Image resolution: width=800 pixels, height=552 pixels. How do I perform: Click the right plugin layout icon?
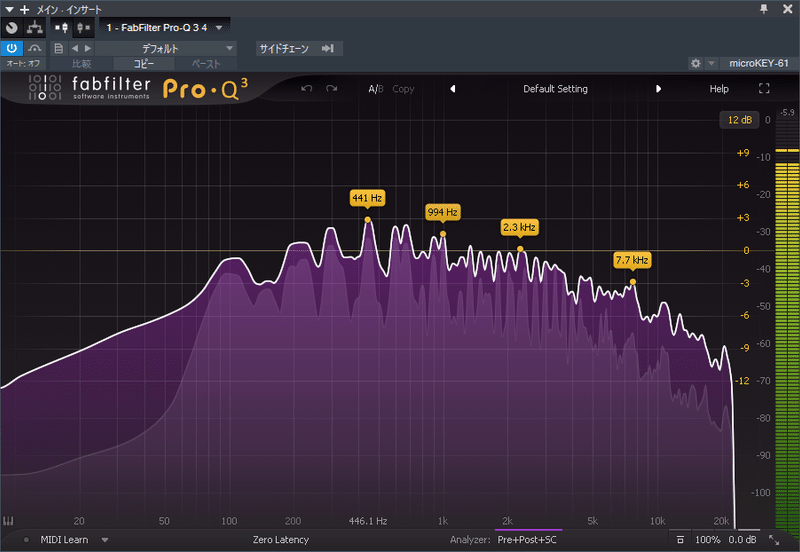pyautogui.click(x=83, y=28)
